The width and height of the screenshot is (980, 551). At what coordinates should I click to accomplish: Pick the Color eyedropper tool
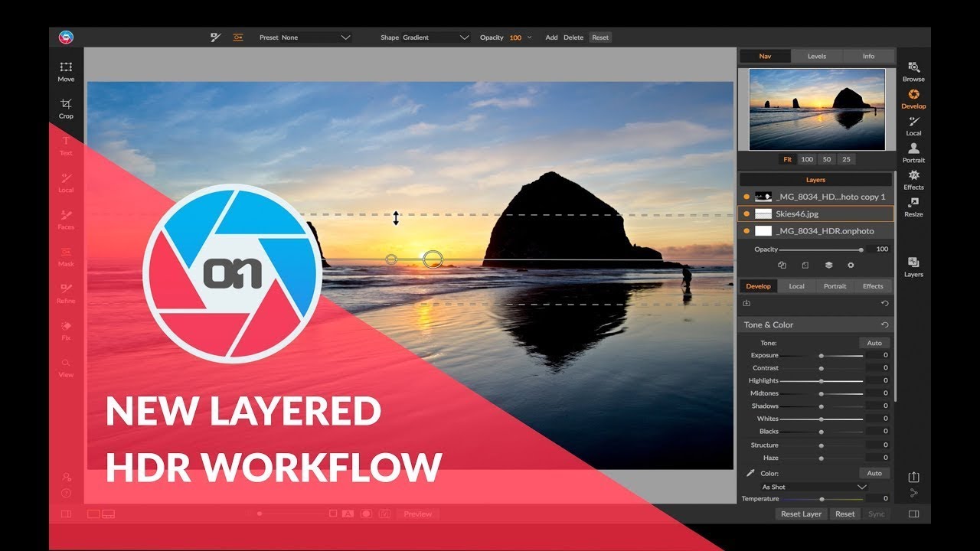click(750, 473)
